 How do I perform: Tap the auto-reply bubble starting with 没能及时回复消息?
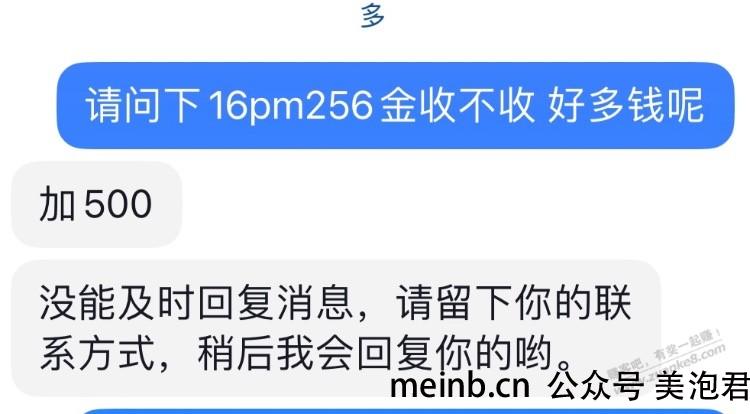tap(336, 328)
